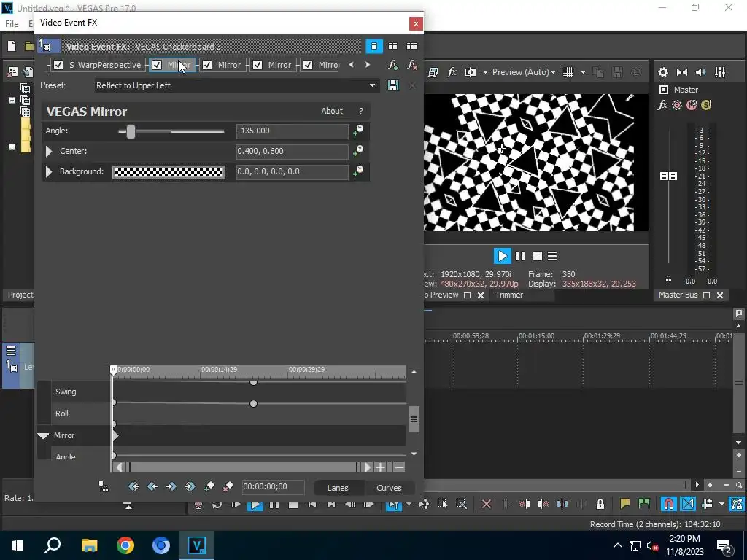Open the File menu
Screen dimensions: 747x560
[x=12, y=24]
